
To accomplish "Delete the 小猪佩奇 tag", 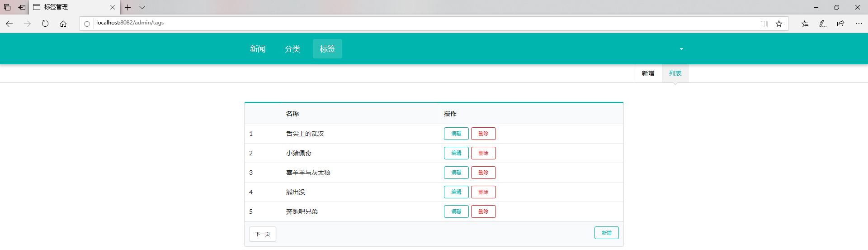I will click(483, 153).
